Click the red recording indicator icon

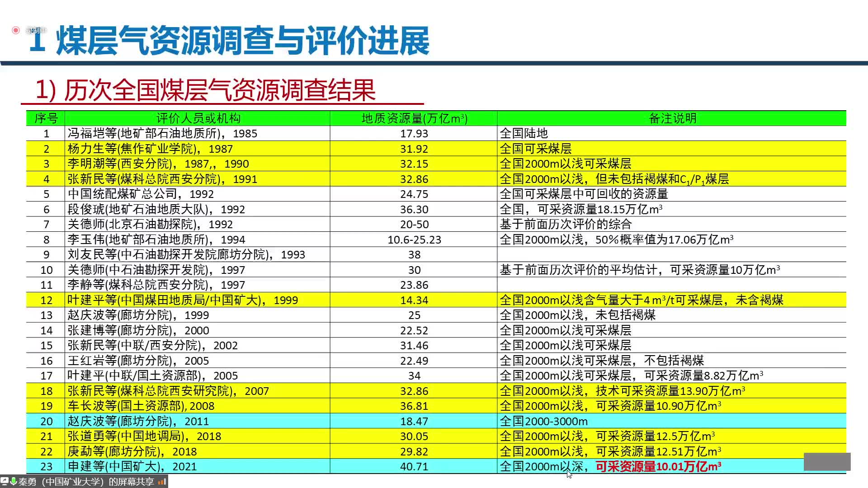16,30
